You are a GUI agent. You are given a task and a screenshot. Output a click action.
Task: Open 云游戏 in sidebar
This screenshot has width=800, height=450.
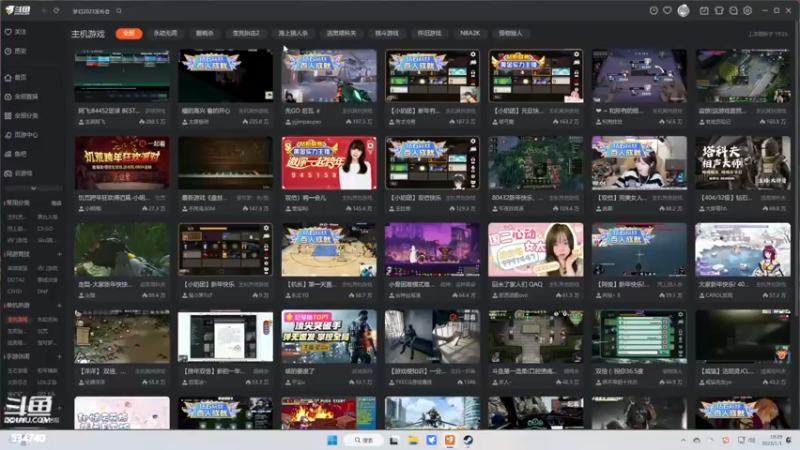[x=19, y=173]
